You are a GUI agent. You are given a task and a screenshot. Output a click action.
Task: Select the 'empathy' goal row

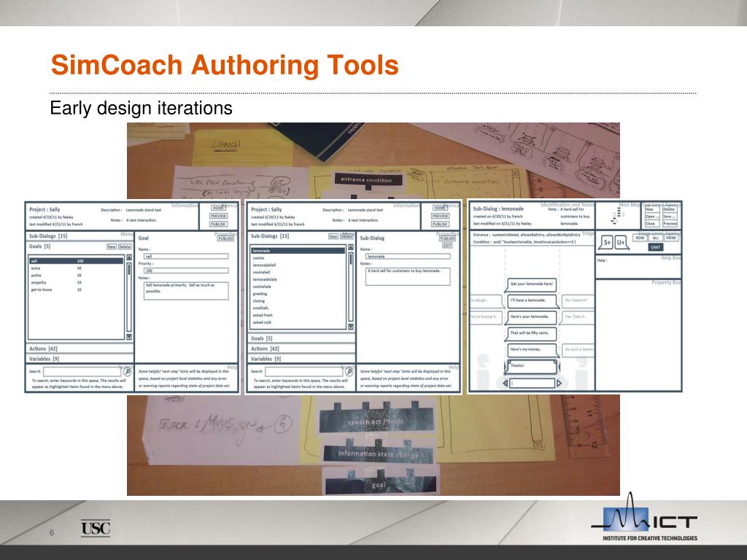tap(76, 282)
